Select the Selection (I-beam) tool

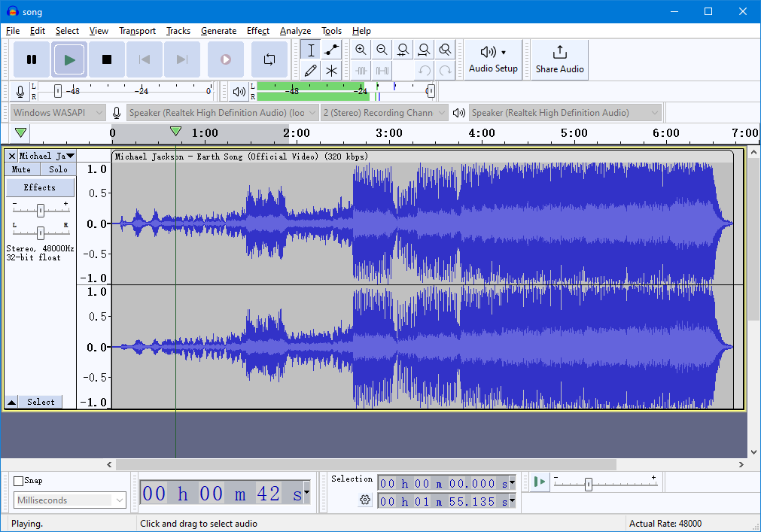[311, 50]
